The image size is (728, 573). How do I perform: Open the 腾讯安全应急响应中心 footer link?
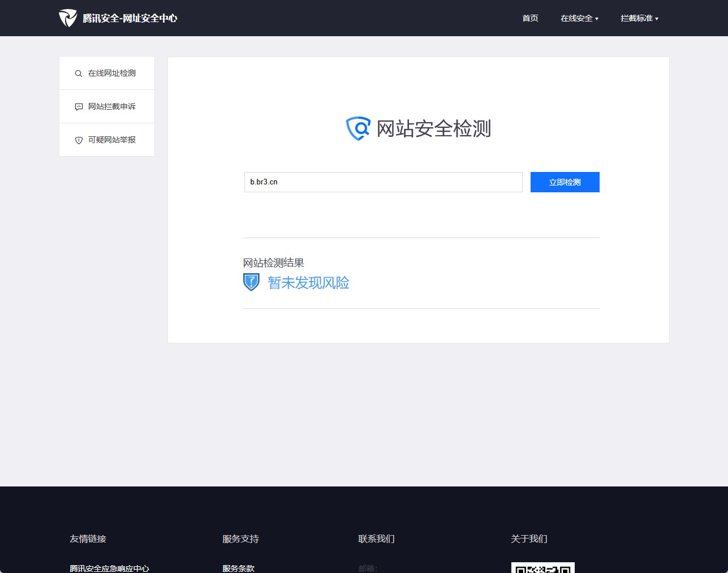coord(109,568)
